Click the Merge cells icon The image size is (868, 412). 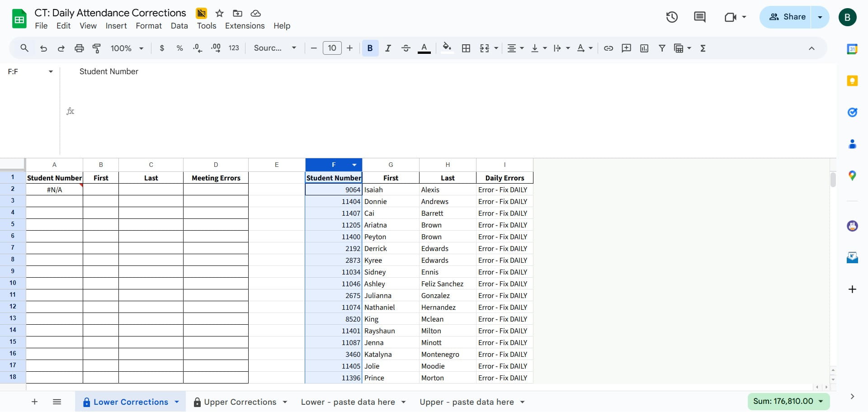[485, 48]
